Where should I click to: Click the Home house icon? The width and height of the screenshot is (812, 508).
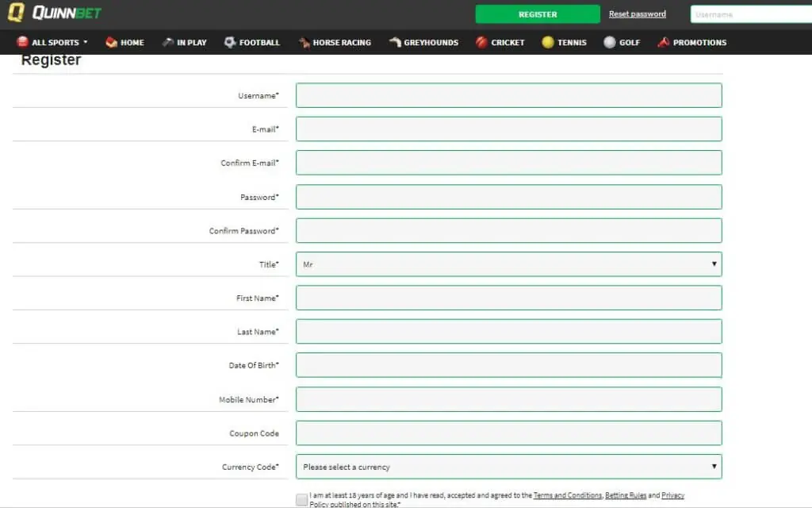pos(111,42)
